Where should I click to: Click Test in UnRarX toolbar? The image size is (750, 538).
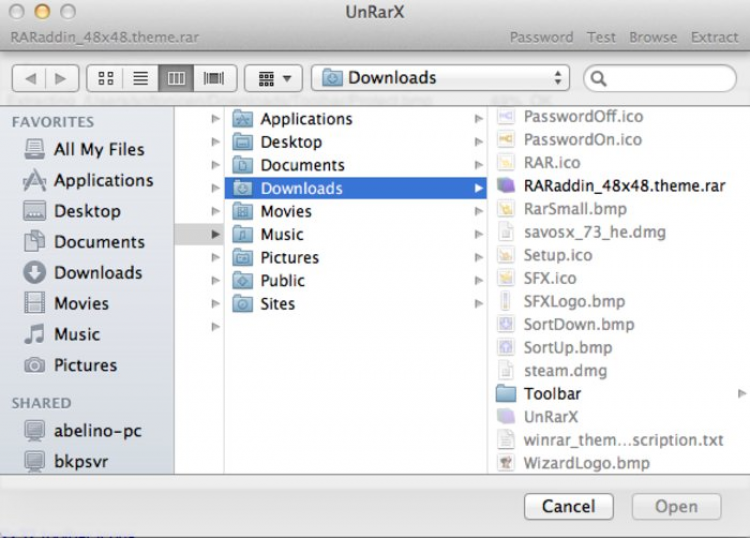tap(601, 37)
